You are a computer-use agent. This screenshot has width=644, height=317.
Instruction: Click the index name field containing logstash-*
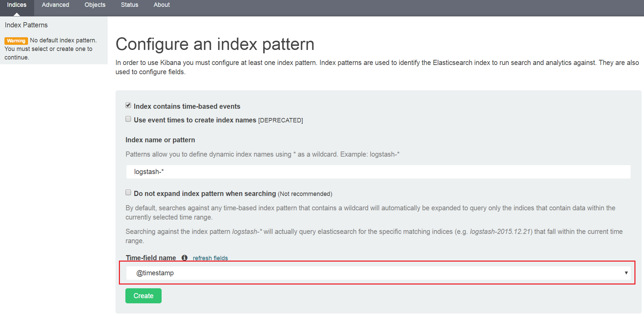(378, 172)
